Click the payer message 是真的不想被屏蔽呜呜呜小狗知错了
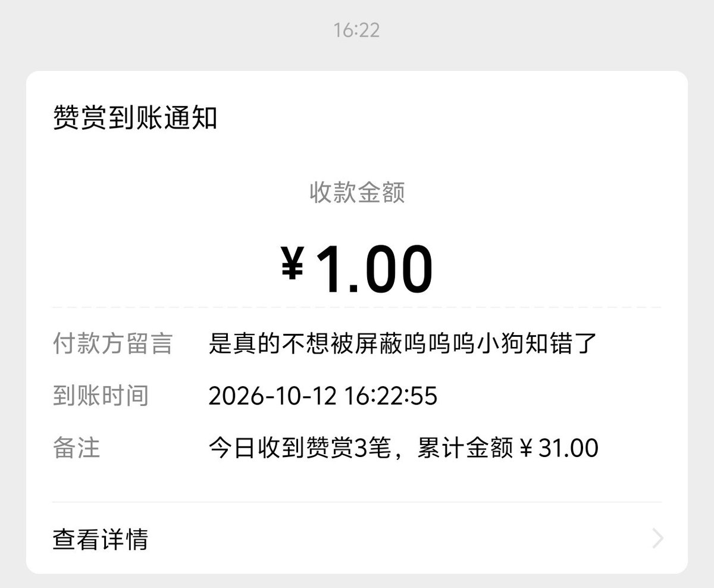The width and height of the screenshot is (714, 588). (x=403, y=343)
